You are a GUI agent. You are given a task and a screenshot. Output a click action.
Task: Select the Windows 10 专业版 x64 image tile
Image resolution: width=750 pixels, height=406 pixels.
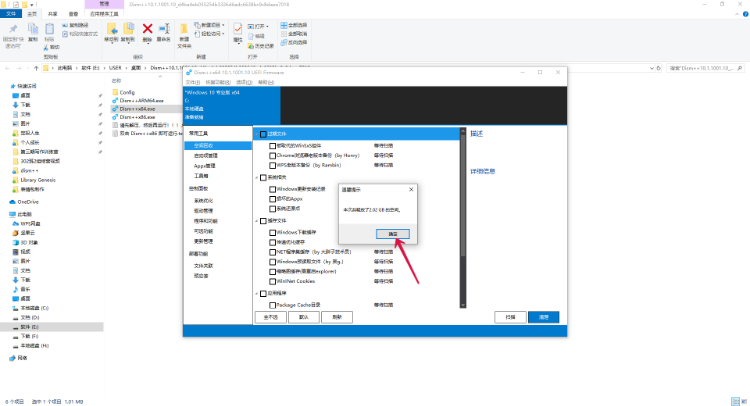point(232,105)
